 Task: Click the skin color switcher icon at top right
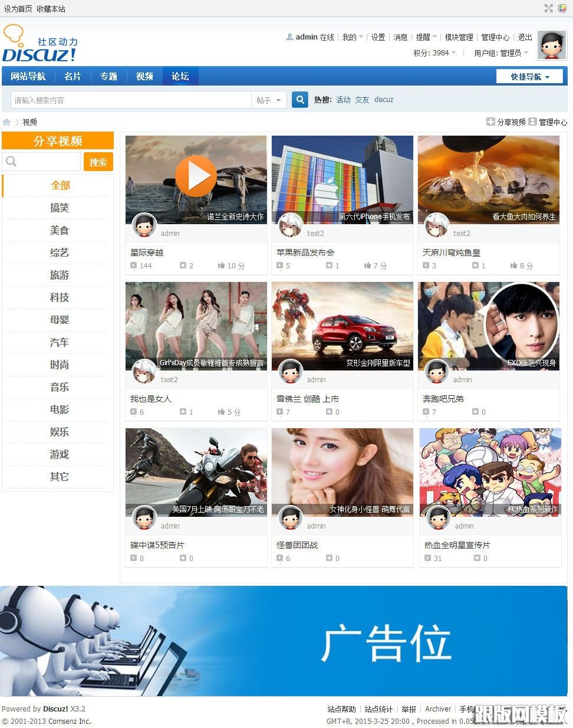563,8
